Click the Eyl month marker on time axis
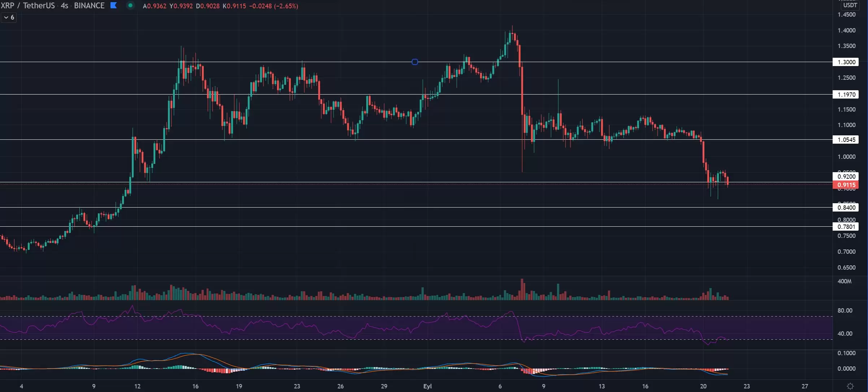Image resolution: width=868 pixels, height=392 pixels. [x=427, y=386]
